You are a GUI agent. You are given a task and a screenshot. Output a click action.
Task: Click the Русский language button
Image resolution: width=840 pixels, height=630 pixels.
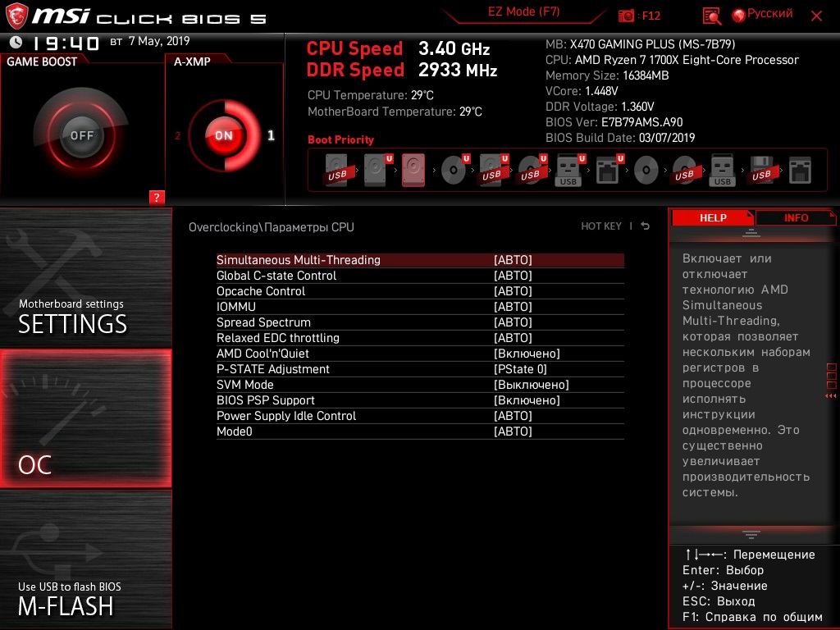pyautogui.click(x=769, y=13)
